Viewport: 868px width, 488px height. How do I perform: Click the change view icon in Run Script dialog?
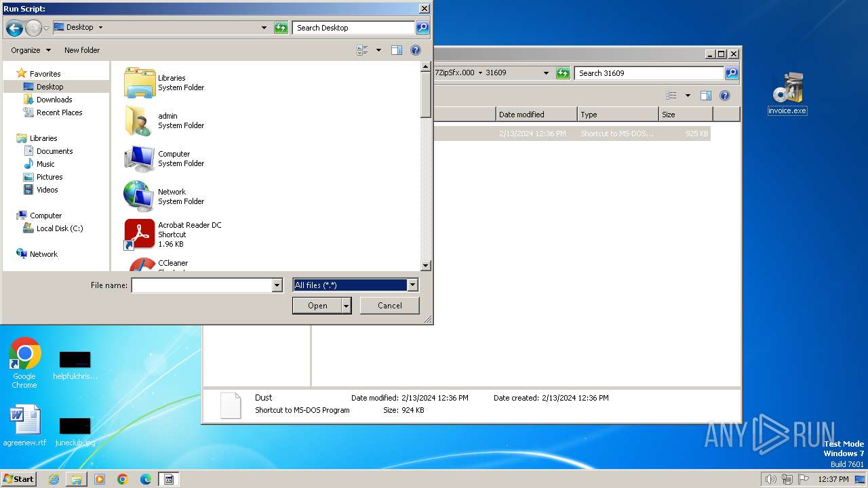point(362,50)
